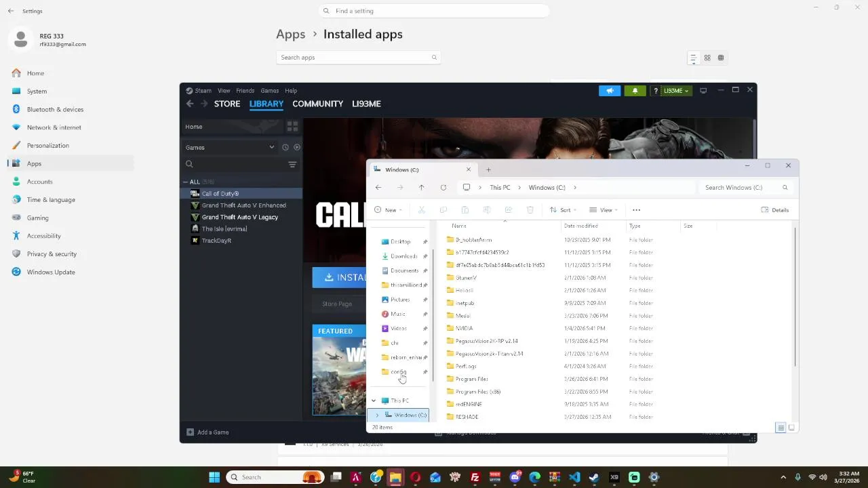Click File Explorer back arrow
The width and height of the screenshot is (868, 488).
click(x=378, y=188)
